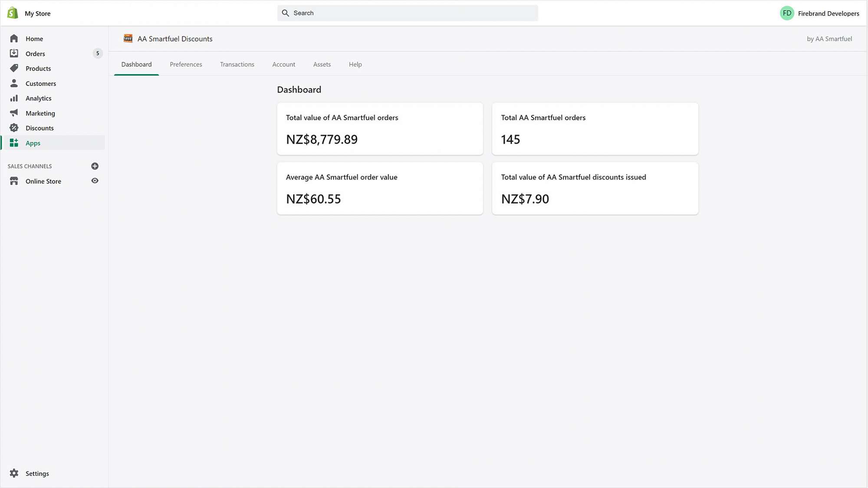This screenshot has width=868, height=488.
Task: Click the Home house icon
Action: (14, 39)
